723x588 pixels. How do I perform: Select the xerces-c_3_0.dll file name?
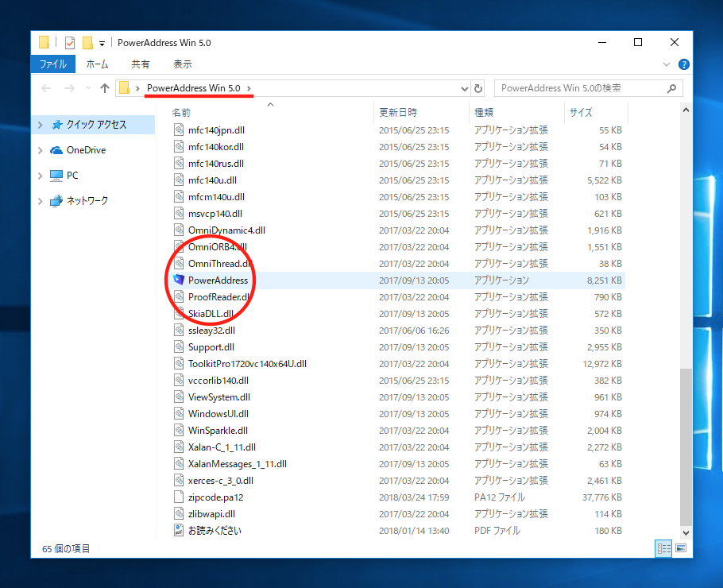pos(220,481)
